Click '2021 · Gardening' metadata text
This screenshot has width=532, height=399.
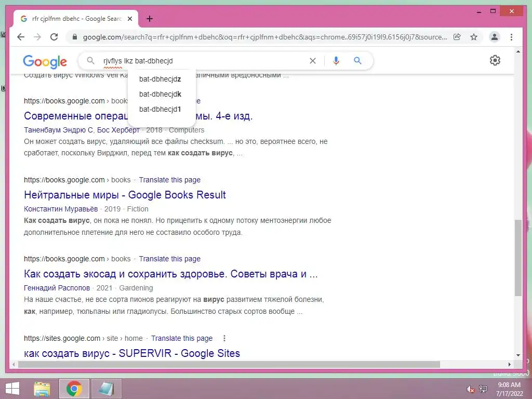coord(125,288)
